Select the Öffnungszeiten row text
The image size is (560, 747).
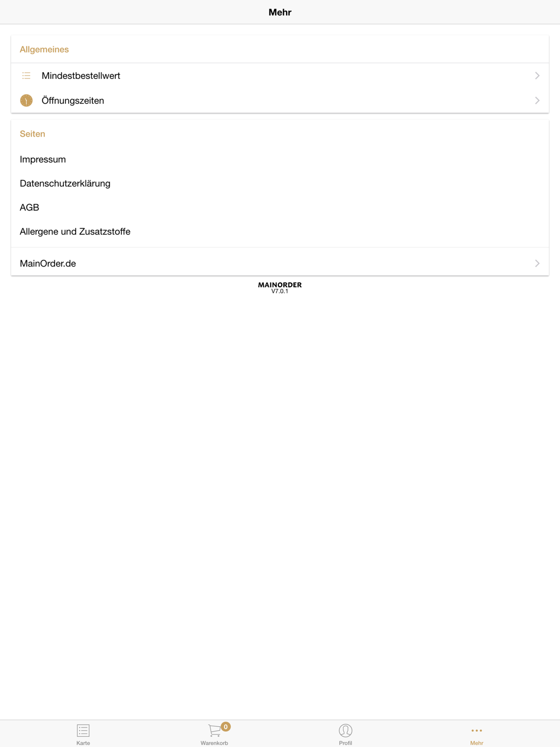(x=73, y=100)
